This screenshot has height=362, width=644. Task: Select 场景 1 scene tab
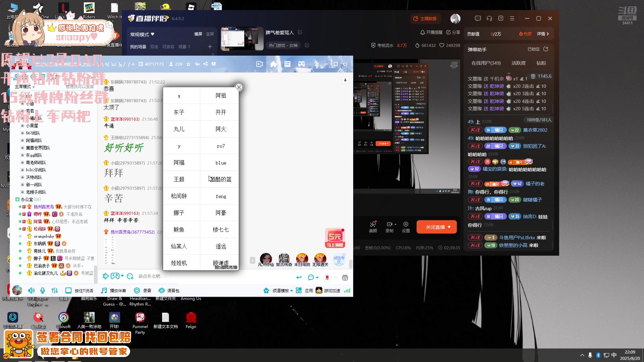pyautogui.click(x=184, y=47)
